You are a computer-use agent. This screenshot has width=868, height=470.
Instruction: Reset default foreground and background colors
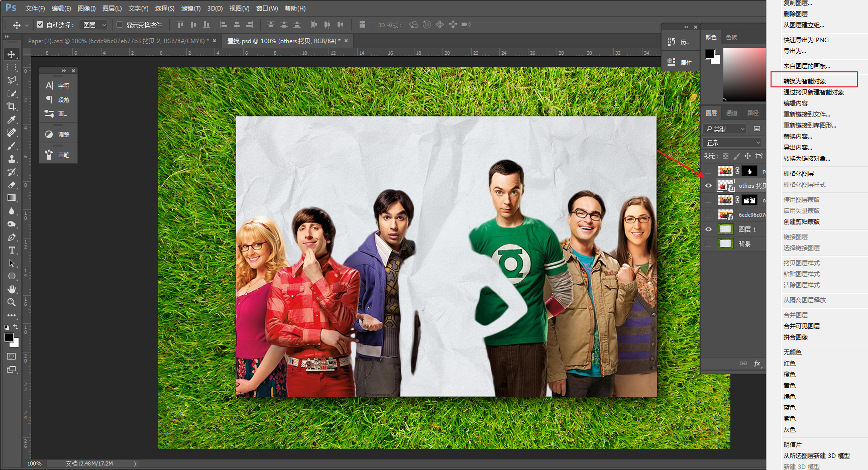point(7,327)
